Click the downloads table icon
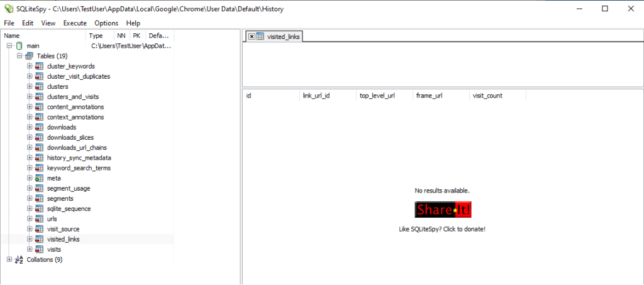This screenshot has height=285, width=644. 39,127
